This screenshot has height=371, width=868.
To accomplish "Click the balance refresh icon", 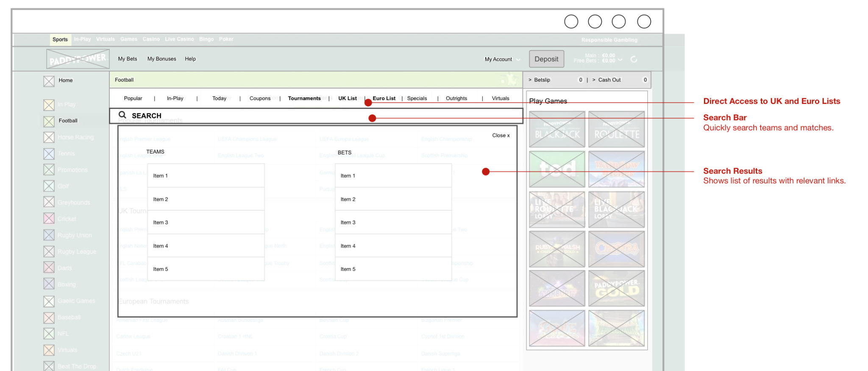I will (x=634, y=59).
